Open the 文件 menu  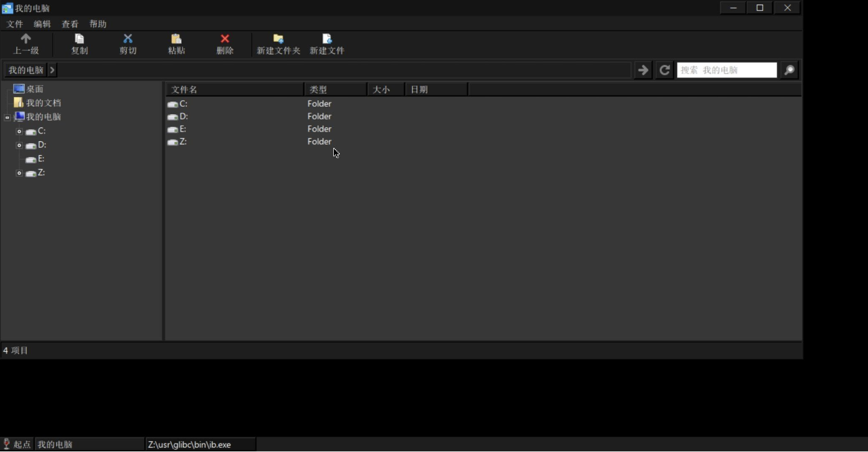tap(14, 24)
